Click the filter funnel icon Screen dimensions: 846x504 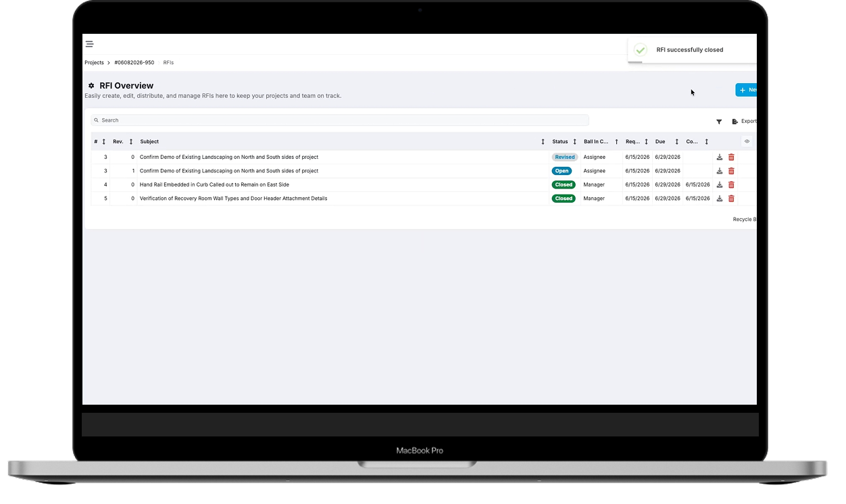[x=719, y=122]
